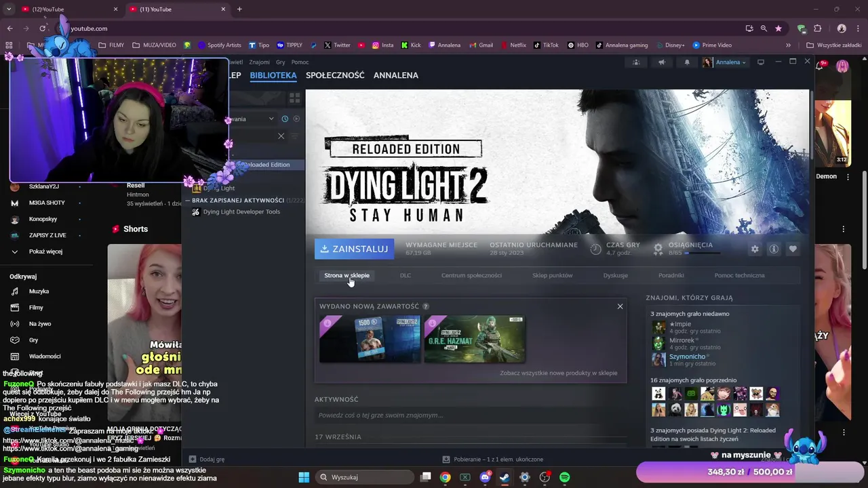Open ANNALENA profile section in Steam

pyautogui.click(x=396, y=75)
